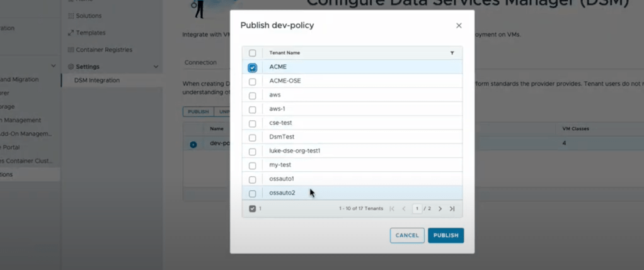Open Templates in the sidebar

tap(90, 33)
